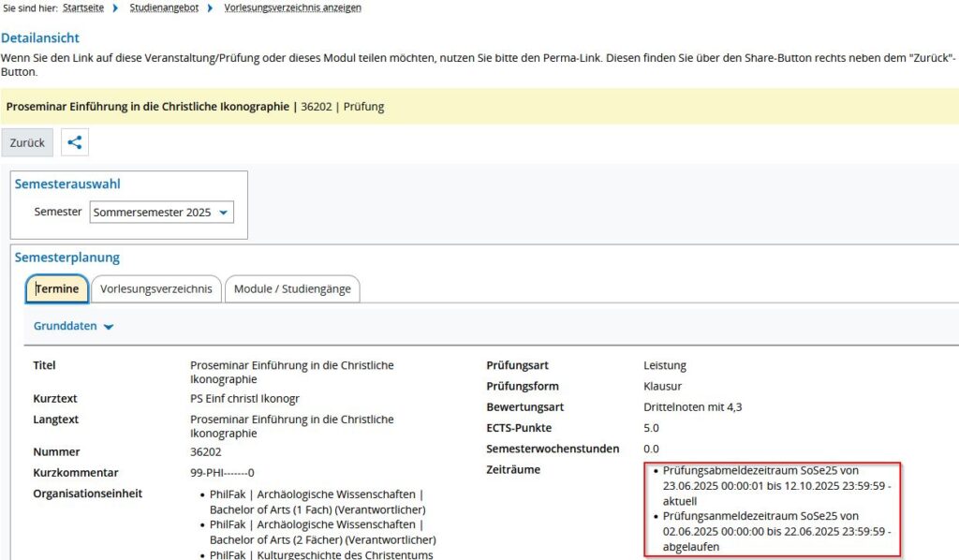Go back with the Zurück button
The width and height of the screenshot is (959, 560).
pyautogui.click(x=27, y=142)
